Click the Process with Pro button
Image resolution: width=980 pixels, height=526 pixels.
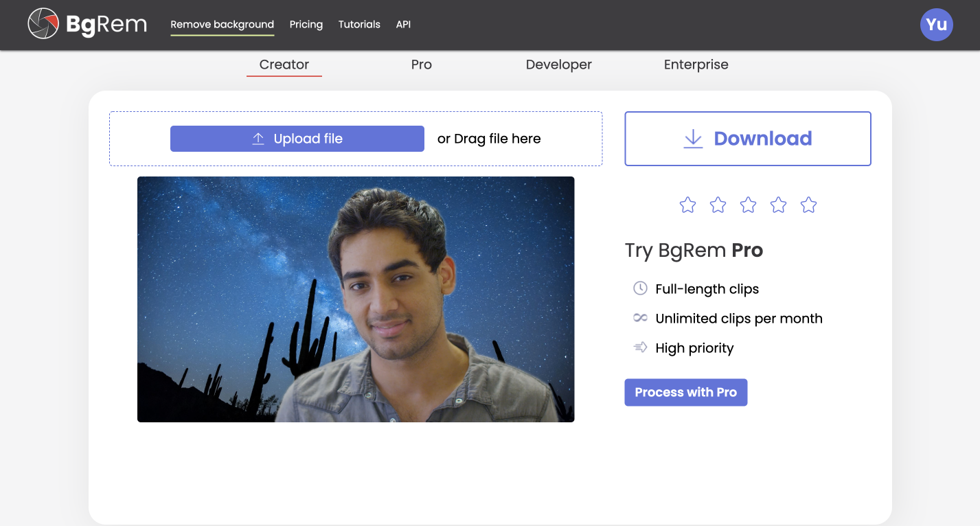pos(685,392)
